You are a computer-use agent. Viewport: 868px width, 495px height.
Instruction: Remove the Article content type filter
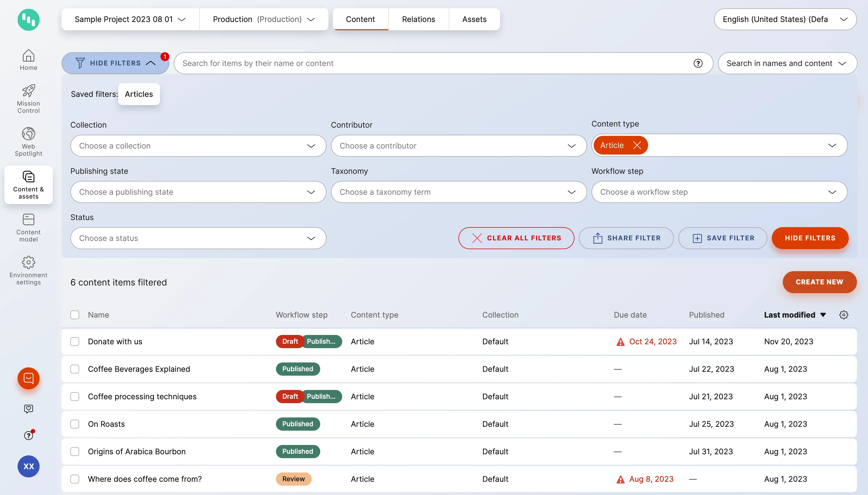(x=636, y=145)
